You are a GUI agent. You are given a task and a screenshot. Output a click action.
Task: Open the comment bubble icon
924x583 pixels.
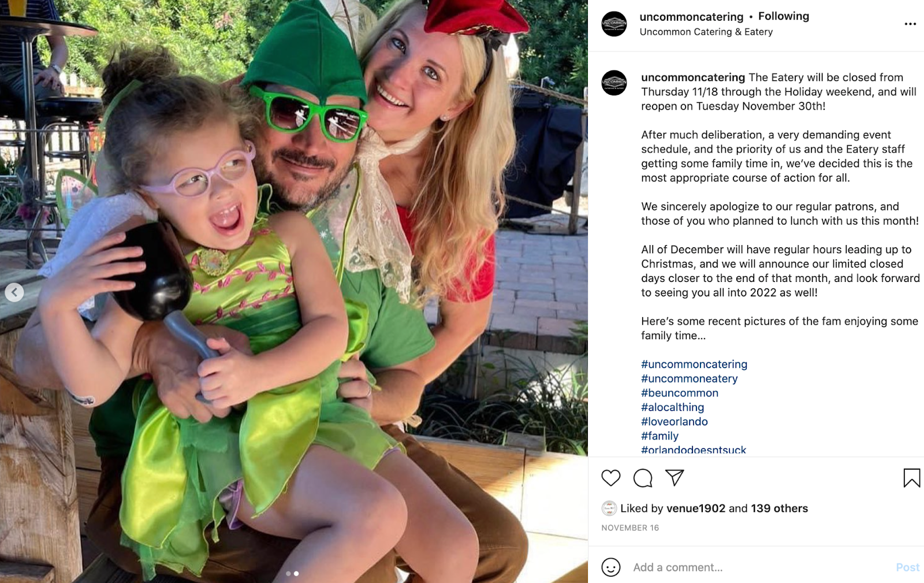pos(643,478)
